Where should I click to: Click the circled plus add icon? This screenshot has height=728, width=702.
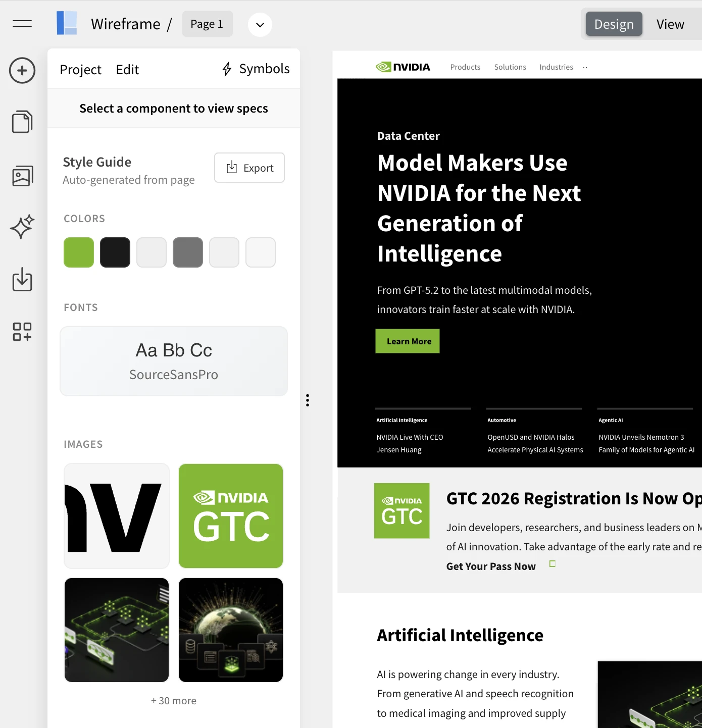22,70
